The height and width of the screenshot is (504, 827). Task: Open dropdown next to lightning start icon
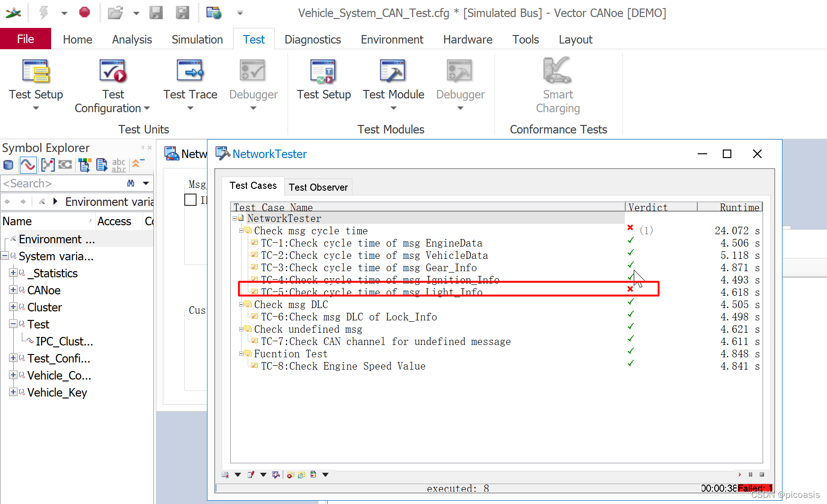click(x=64, y=13)
